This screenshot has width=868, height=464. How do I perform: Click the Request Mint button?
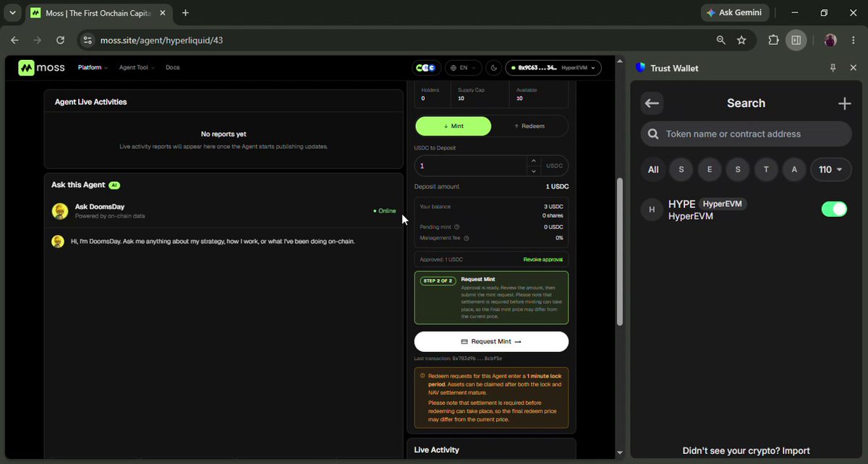tap(491, 342)
